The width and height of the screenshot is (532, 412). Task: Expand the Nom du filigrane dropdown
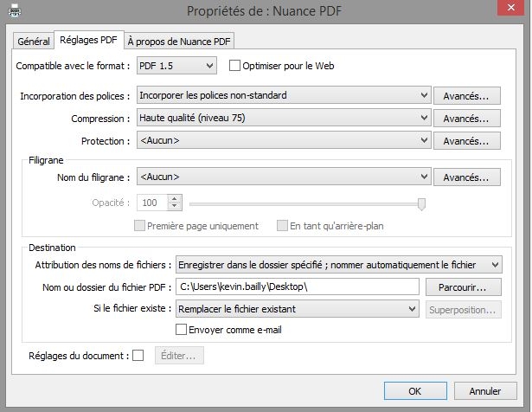coord(284,177)
